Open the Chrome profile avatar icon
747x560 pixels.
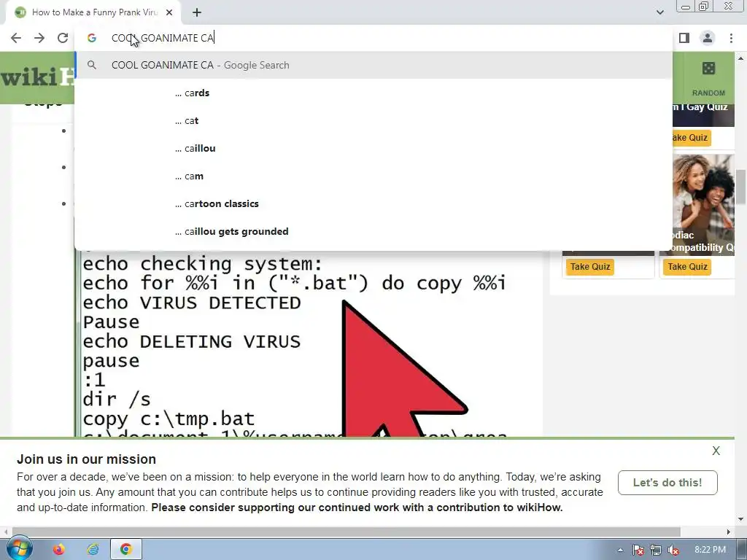click(x=708, y=38)
